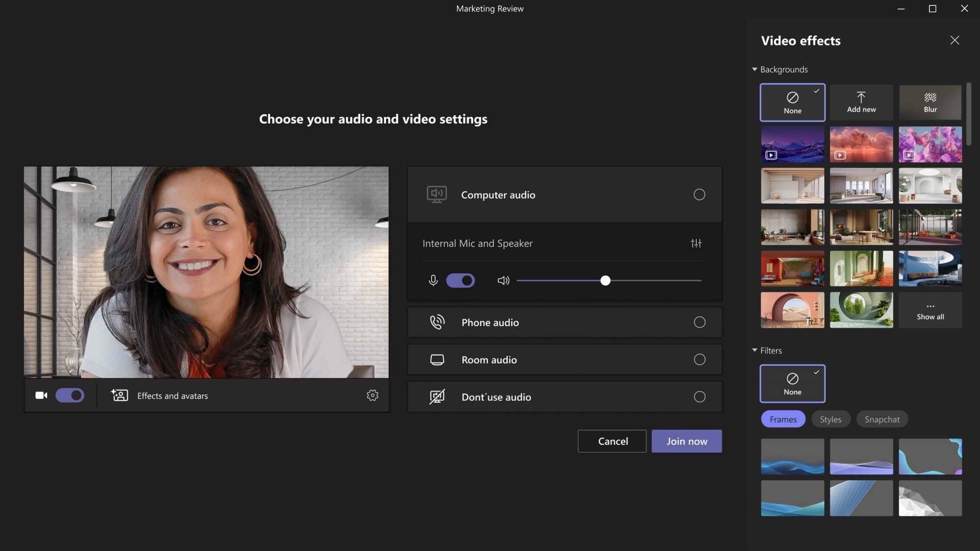Drag the speaker volume slider
The height and width of the screenshot is (551, 980).
[x=605, y=281]
